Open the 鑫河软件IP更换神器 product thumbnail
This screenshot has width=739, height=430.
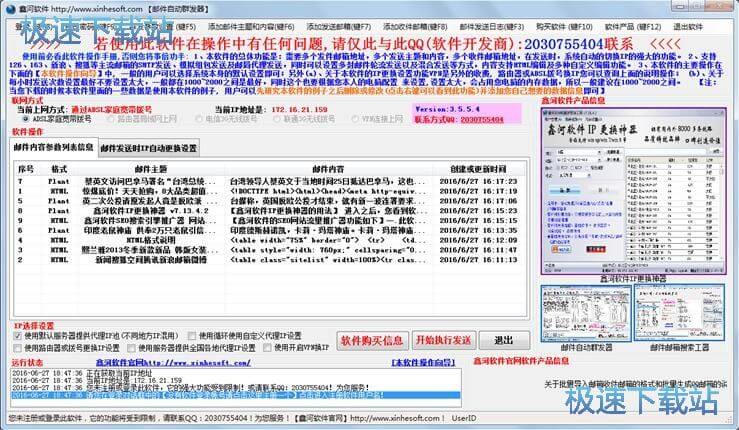tap(633, 191)
